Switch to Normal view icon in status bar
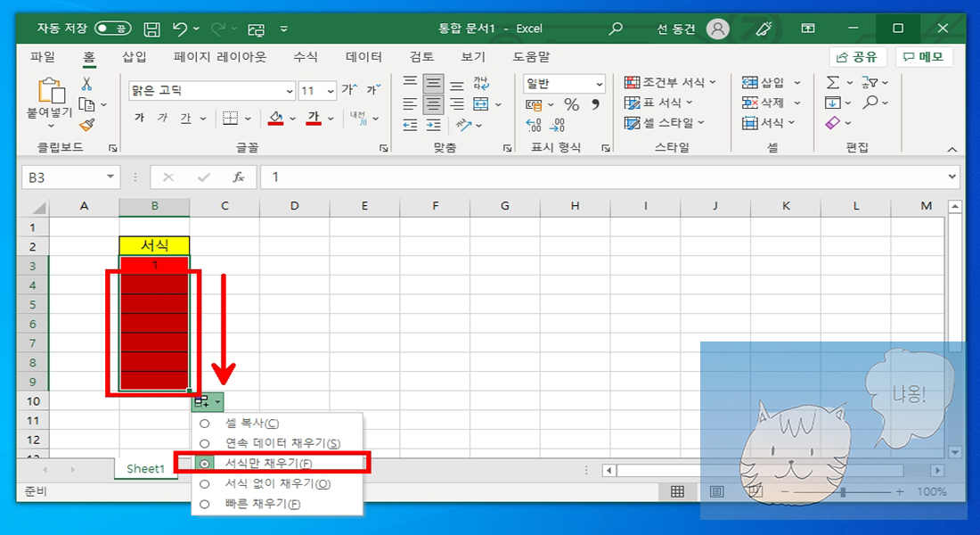The image size is (980, 535). click(x=677, y=492)
